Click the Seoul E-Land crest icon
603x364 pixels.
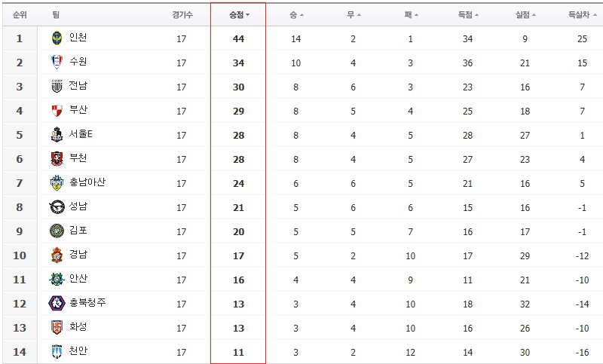pyautogui.click(x=57, y=135)
